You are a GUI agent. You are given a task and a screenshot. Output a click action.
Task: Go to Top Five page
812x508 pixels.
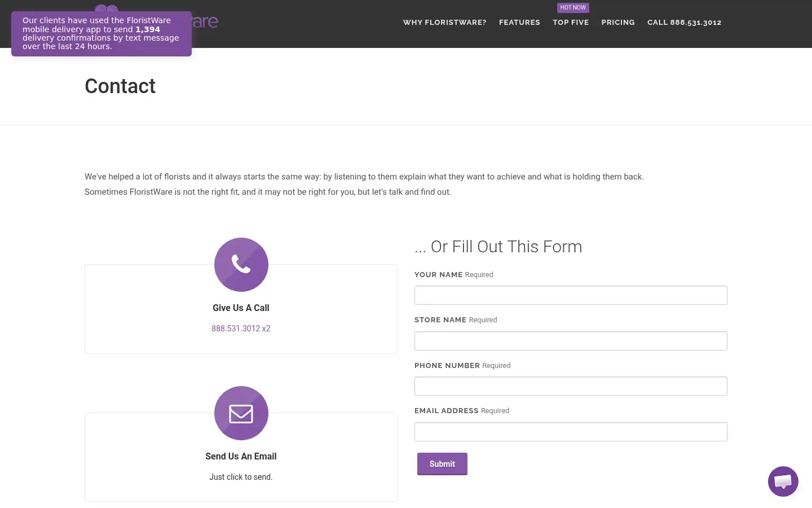(x=571, y=23)
